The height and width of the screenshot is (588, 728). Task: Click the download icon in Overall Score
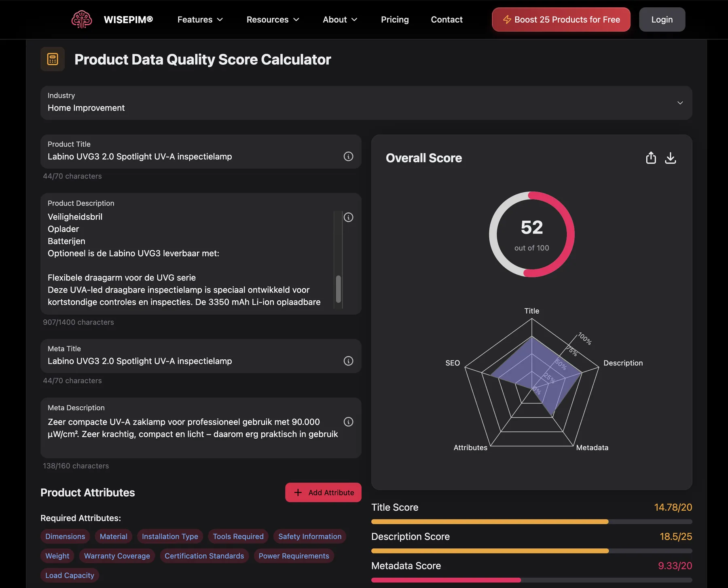671,158
